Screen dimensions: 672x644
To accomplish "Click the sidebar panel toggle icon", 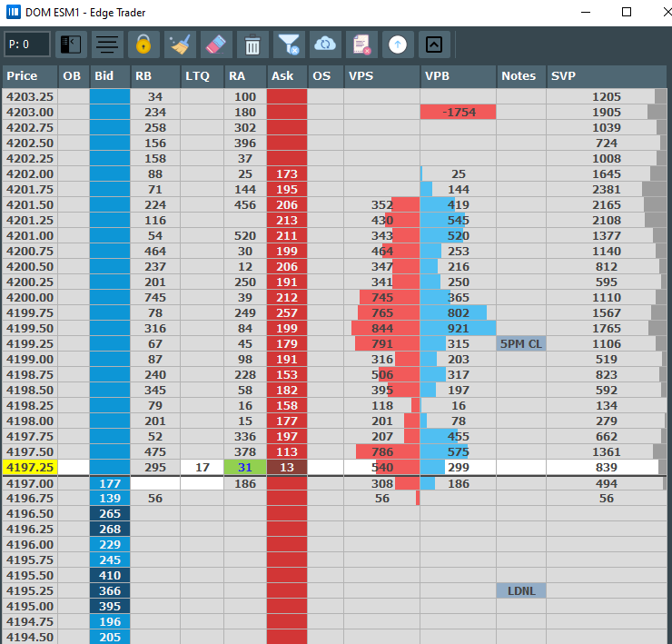I will click(x=71, y=45).
